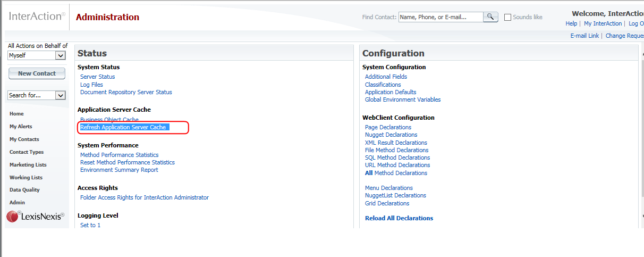Expand the Search for dropdown
The image size is (644, 257).
(x=37, y=95)
